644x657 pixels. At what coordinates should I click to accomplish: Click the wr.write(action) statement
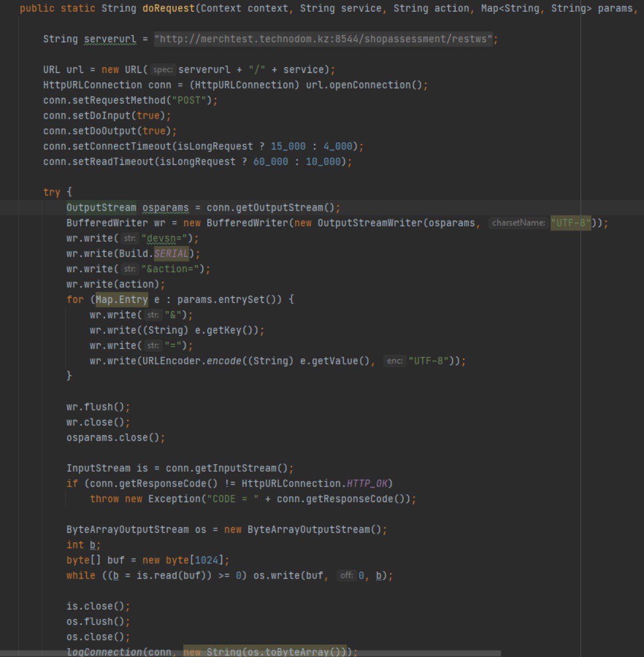[116, 284]
